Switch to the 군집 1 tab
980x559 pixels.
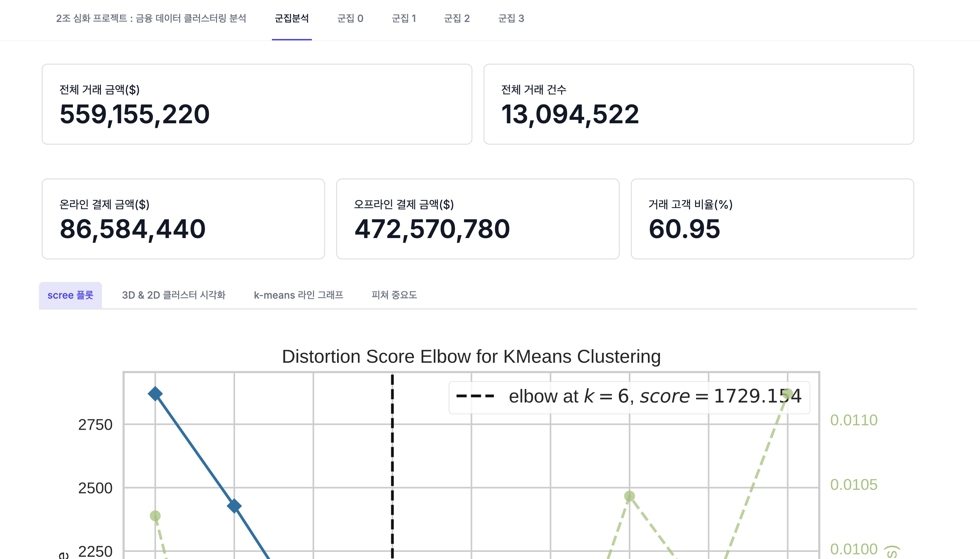point(404,18)
